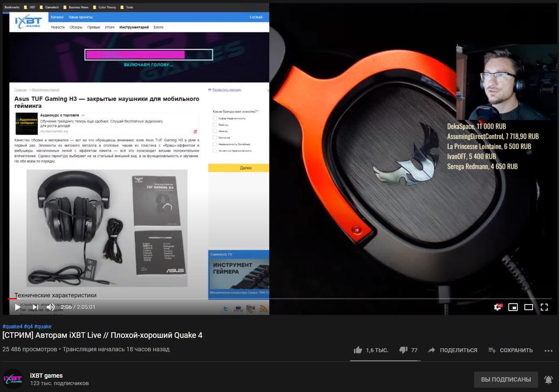The width and height of the screenshot is (559, 392).
Task: Click the 'Разместить рекламу' link
Action: (227, 90)
